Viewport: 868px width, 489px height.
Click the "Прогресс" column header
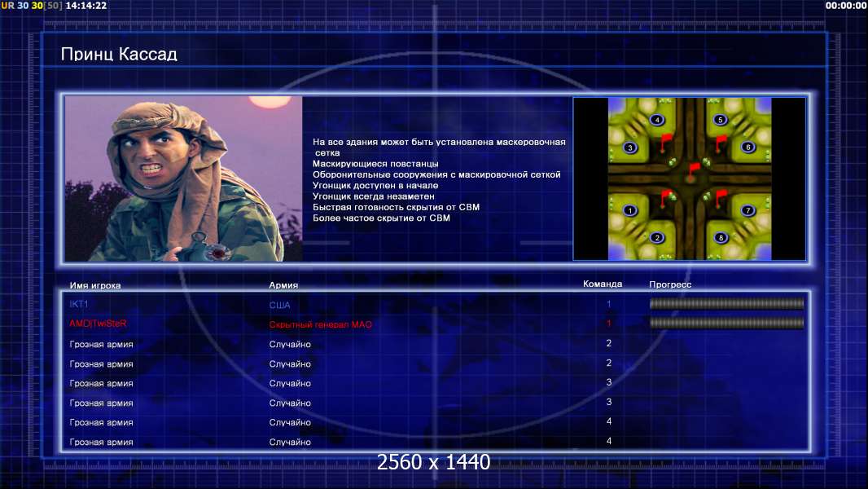(670, 284)
